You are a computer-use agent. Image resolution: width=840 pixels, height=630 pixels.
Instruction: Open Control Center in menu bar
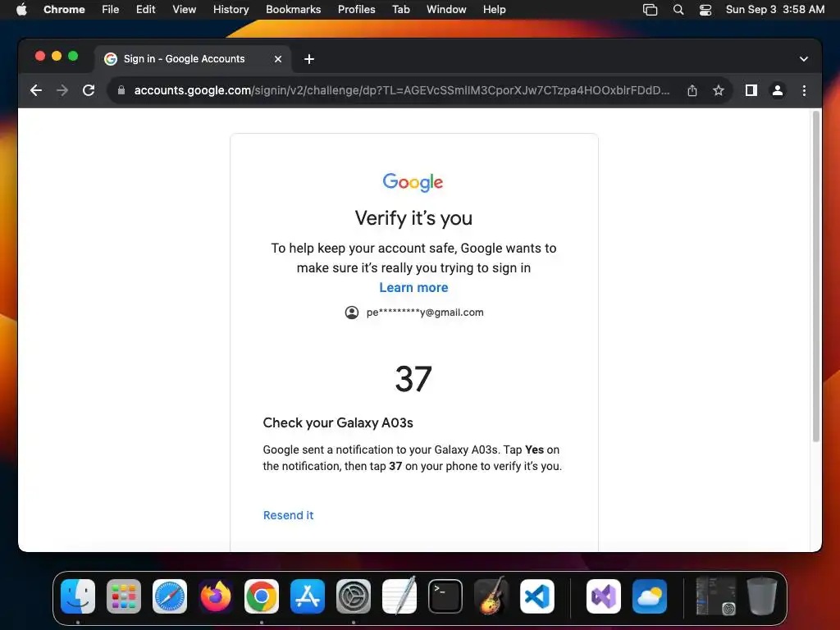(x=705, y=10)
